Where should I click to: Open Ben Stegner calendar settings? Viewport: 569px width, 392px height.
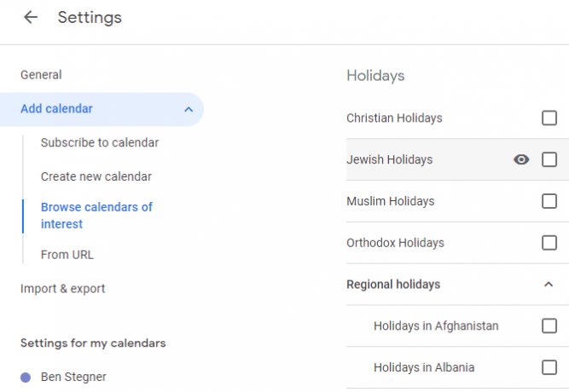coord(73,378)
